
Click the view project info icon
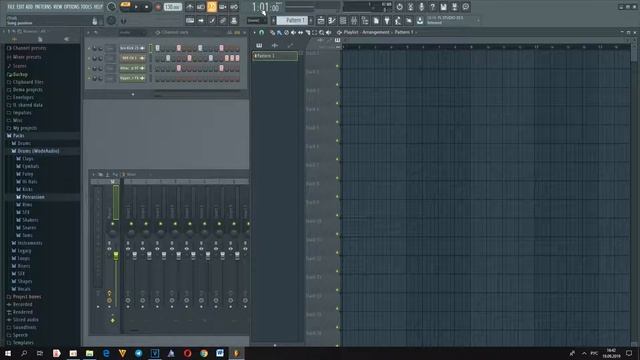(465, 7)
